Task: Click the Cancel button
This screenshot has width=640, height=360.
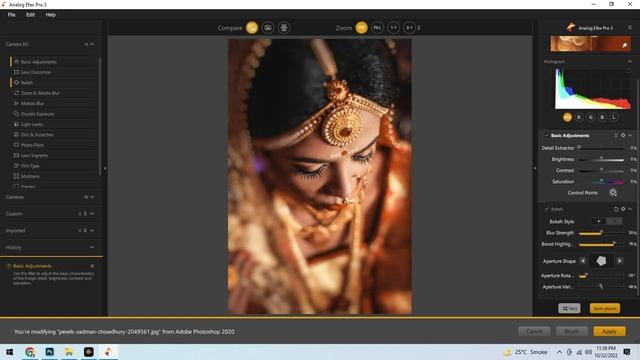Action: pos(534,331)
